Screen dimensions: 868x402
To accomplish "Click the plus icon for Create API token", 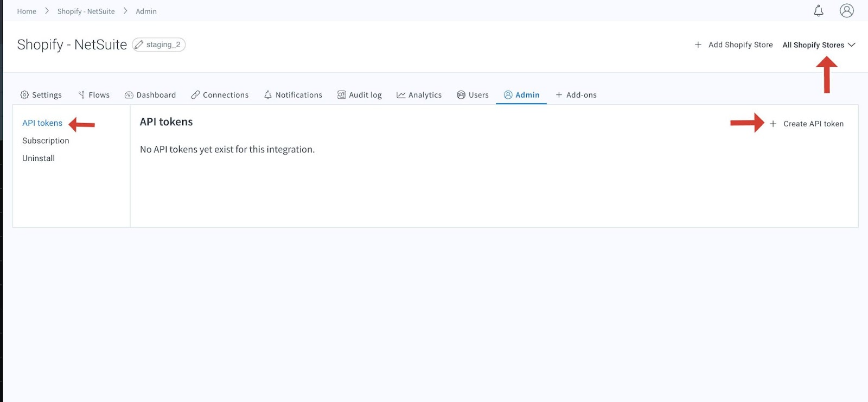I will [773, 124].
